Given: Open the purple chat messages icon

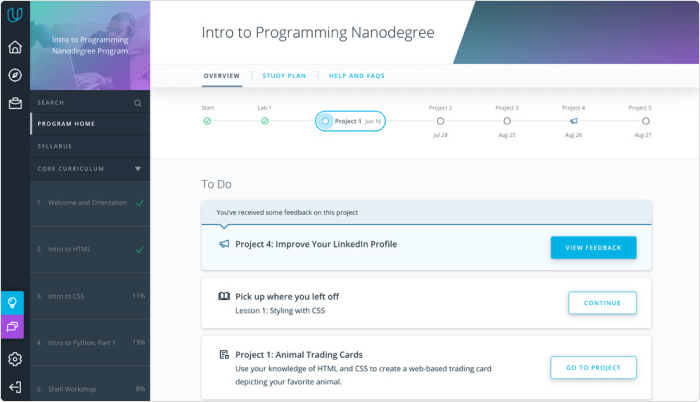Looking at the screenshot, I should click(15, 326).
